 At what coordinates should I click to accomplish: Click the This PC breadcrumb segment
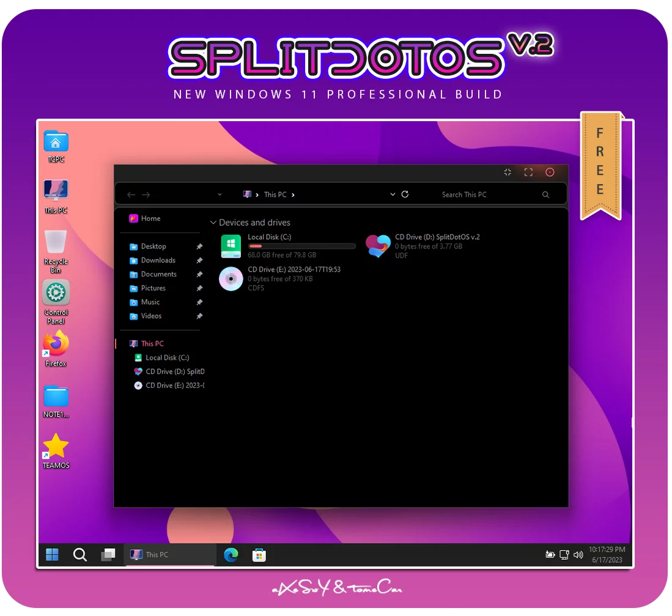(275, 195)
